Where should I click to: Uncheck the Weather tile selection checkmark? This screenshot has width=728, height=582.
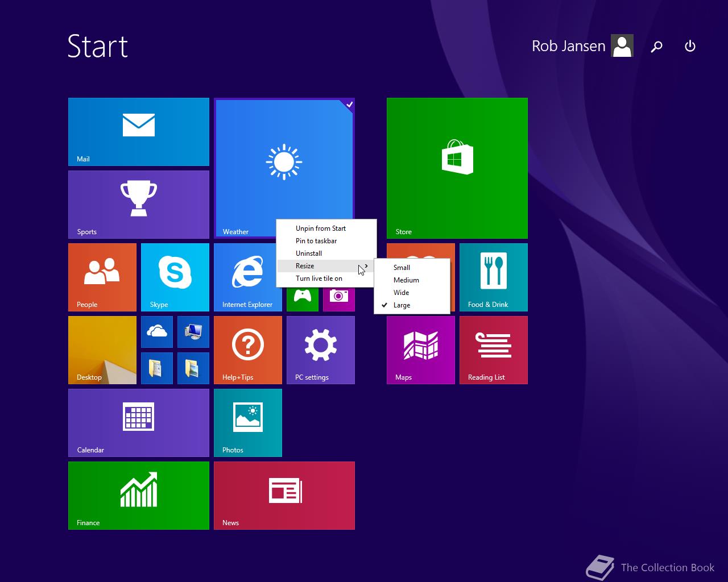point(349,104)
